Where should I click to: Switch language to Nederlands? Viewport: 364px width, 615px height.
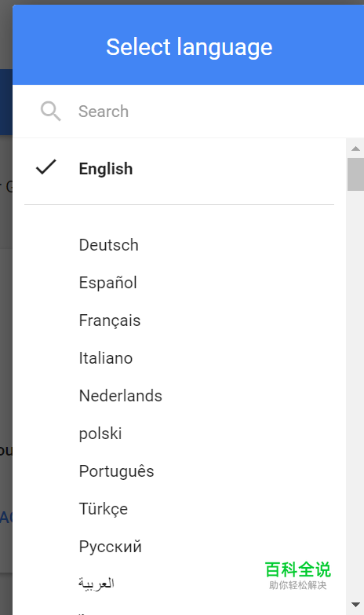tap(180, 396)
